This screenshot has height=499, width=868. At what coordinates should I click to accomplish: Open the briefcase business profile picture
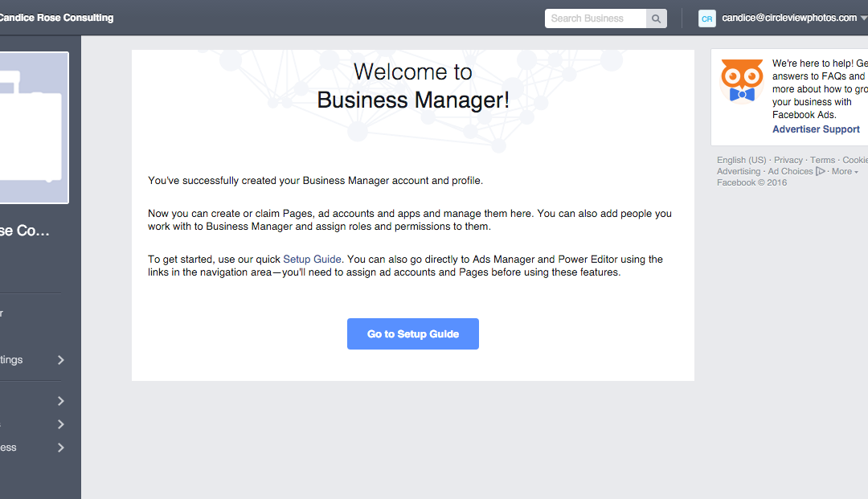click(x=34, y=129)
